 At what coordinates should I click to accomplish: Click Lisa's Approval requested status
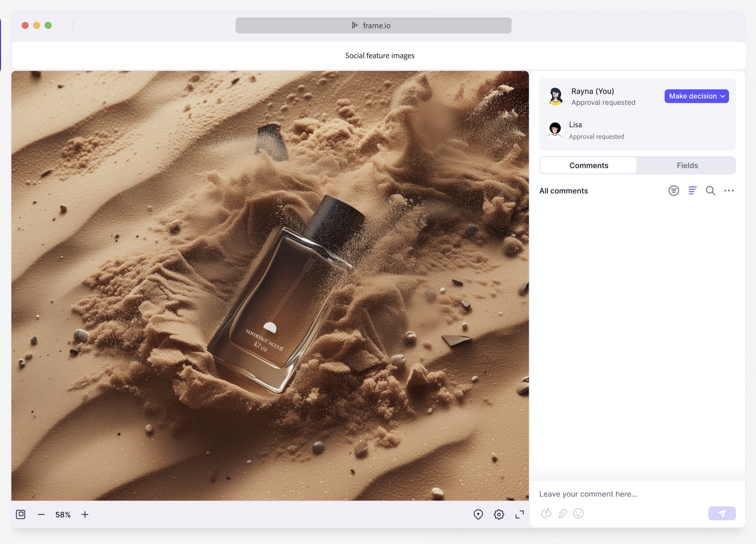pos(596,137)
